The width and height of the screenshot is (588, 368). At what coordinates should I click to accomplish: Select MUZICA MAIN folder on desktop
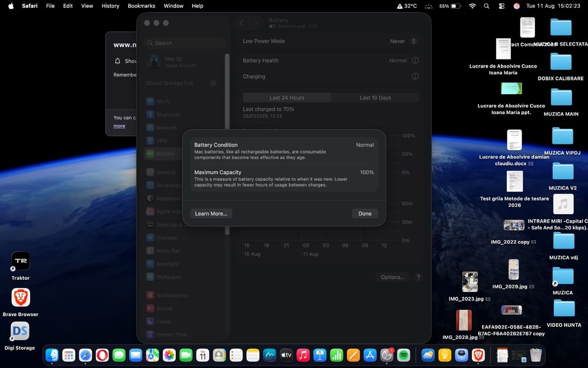[561, 102]
